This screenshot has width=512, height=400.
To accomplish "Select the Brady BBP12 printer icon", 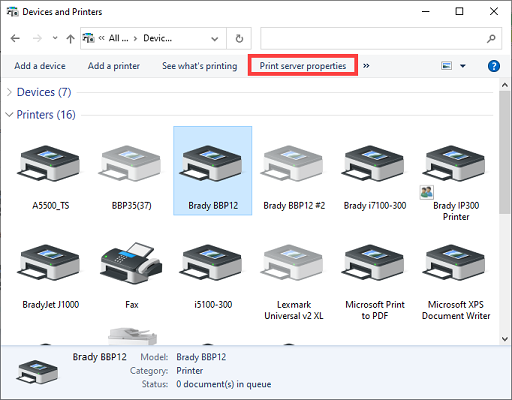I will (x=212, y=163).
